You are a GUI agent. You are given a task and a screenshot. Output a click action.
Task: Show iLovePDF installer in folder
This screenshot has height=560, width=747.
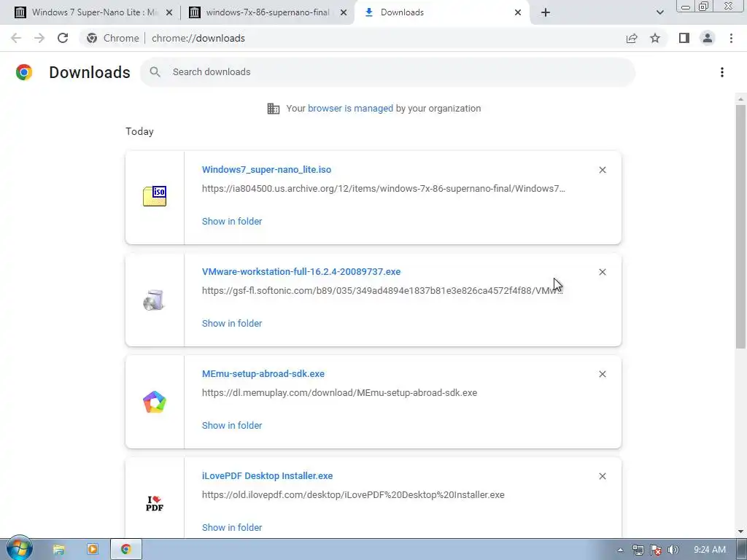[232, 528]
